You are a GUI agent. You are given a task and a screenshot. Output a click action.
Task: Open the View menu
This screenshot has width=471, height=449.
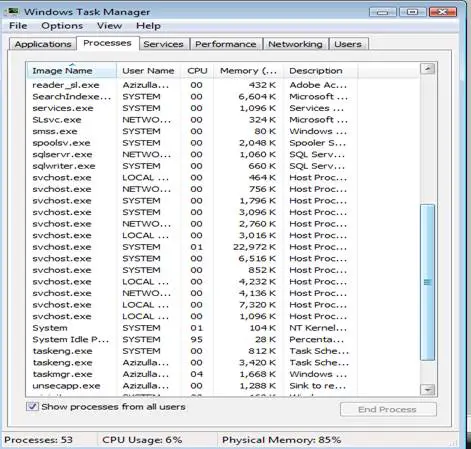pos(109,26)
